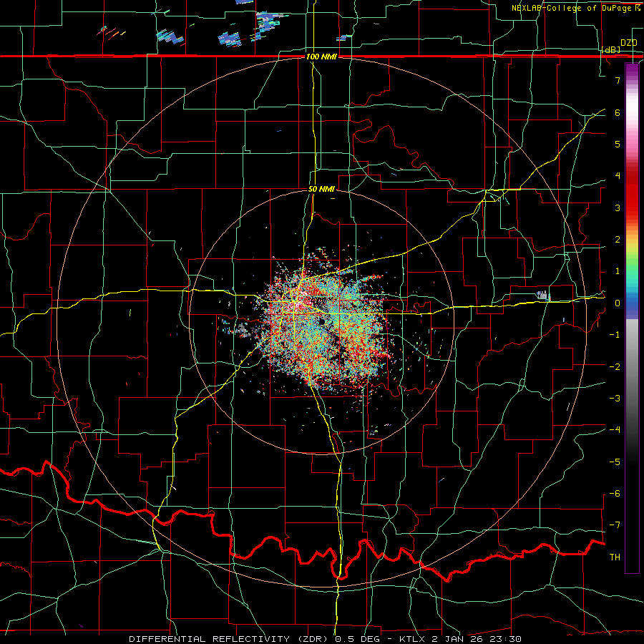Click the 0.5 DEG elevation text
The height and width of the screenshot is (644, 644).
point(358,639)
